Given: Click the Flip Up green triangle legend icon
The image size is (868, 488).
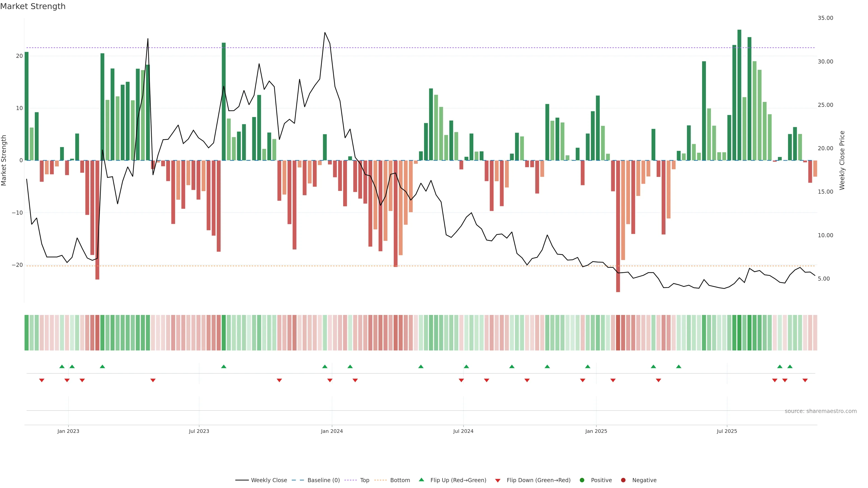Looking at the screenshot, I should pos(421,480).
